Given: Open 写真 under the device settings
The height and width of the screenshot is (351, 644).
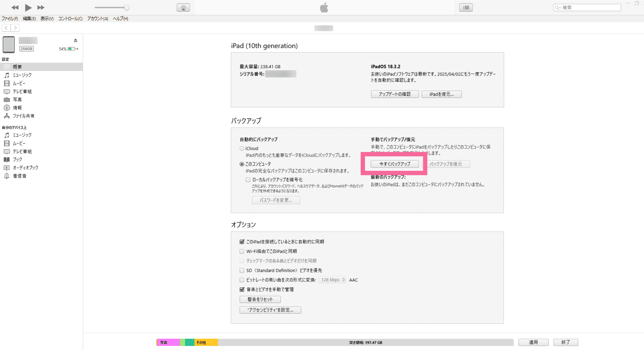Looking at the screenshot, I should tap(17, 100).
